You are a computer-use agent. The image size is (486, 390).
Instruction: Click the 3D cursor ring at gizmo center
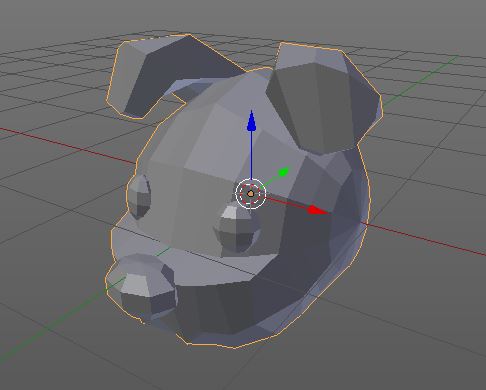(251, 193)
